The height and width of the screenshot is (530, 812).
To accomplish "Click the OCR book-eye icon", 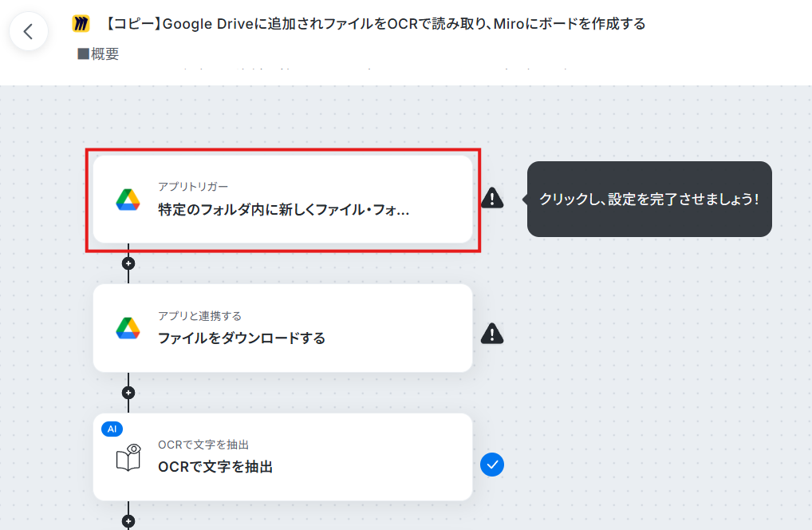I will [128, 457].
